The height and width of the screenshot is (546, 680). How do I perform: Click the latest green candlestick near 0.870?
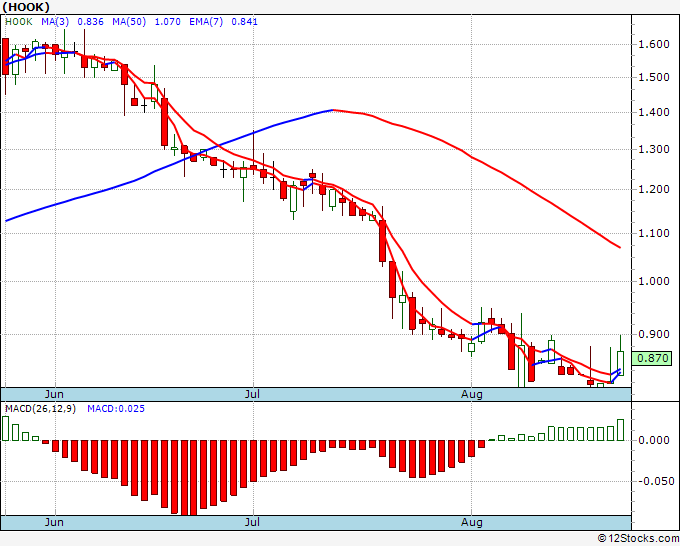621,363
